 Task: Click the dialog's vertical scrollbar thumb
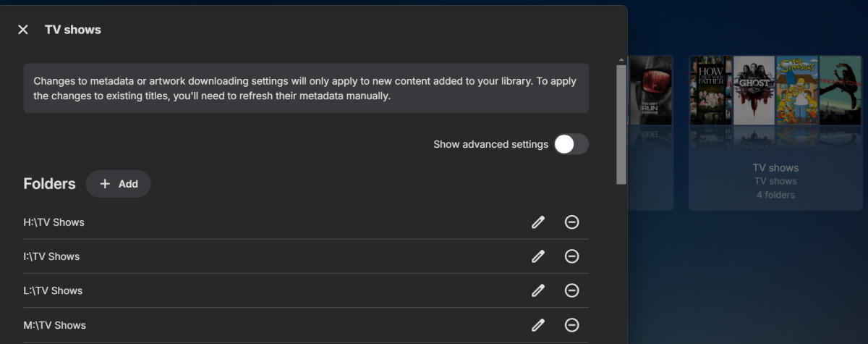[x=621, y=124]
